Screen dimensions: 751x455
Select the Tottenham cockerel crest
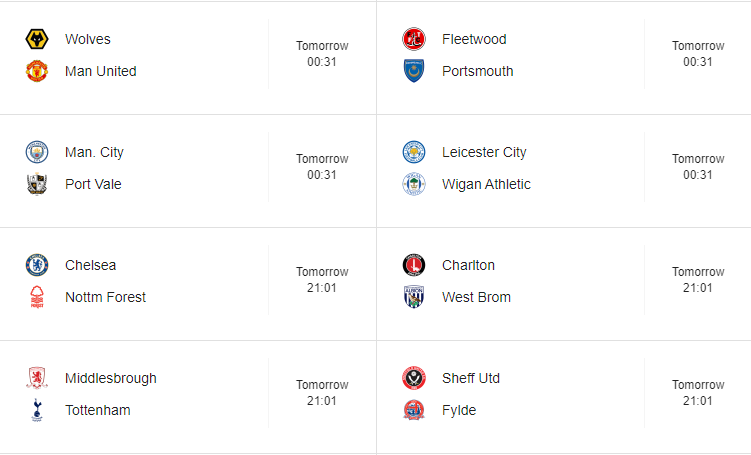37,410
